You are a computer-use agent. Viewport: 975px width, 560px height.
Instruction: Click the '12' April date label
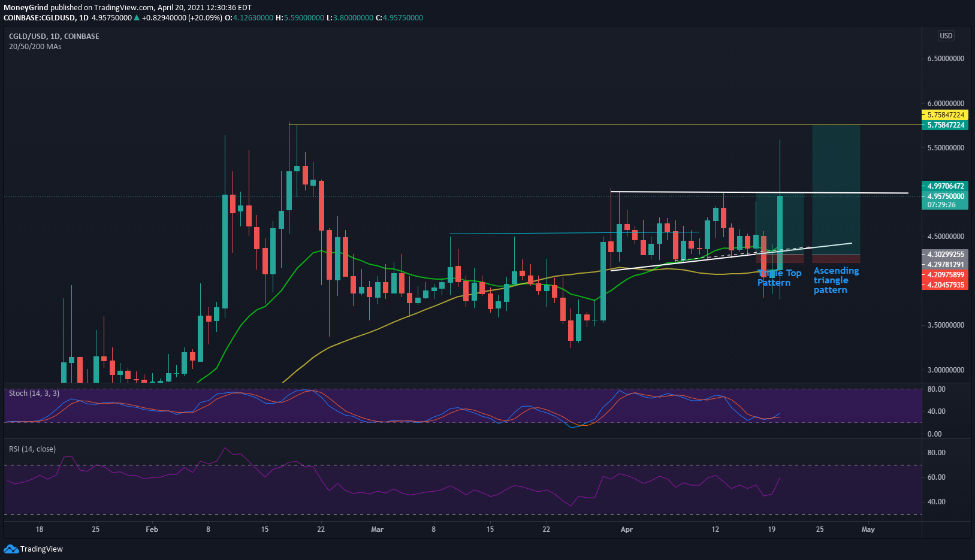716,529
